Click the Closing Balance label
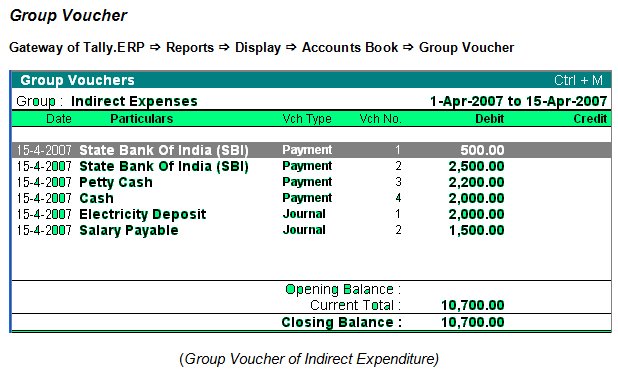The width and height of the screenshot is (618, 373). coord(342,322)
